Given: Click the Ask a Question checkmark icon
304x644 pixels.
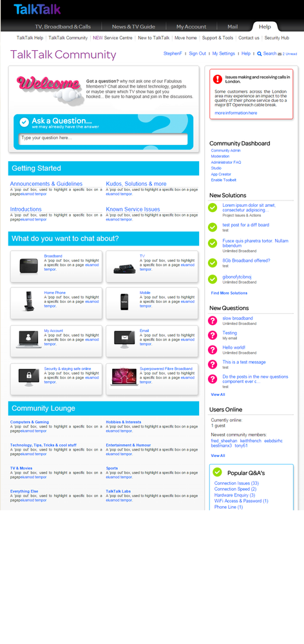Looking at the screenshot, I should (24, 122).
